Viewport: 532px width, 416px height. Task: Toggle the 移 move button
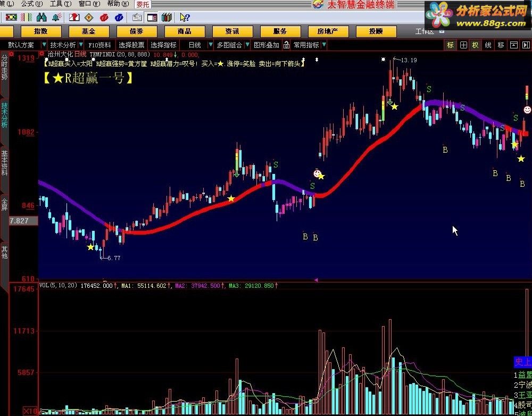(x=501, y=45)
